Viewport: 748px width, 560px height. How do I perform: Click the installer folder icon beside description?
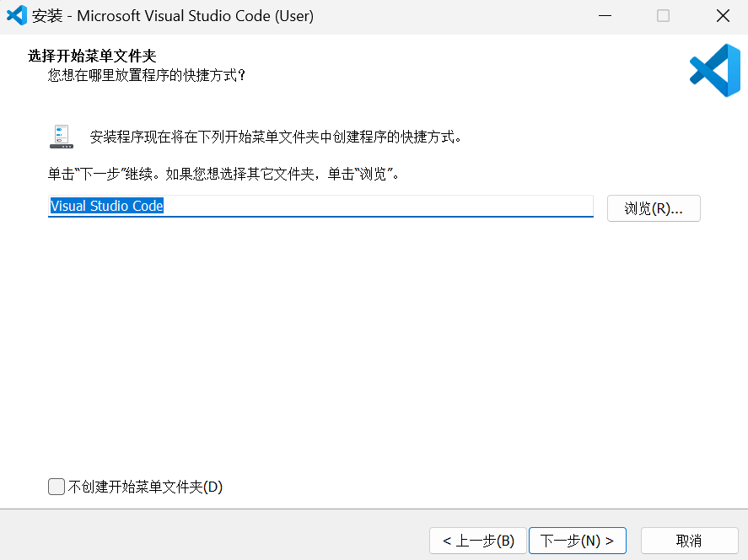[62, 137]
